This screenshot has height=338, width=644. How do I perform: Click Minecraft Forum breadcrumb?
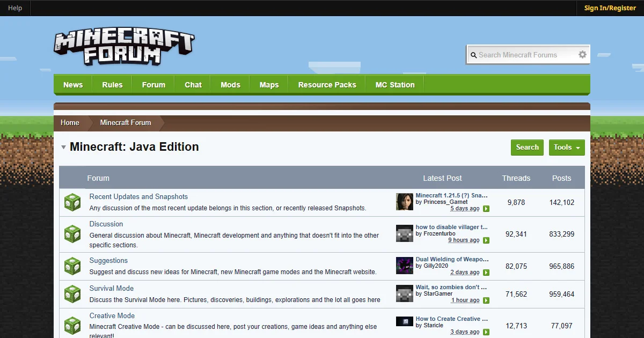click(126, 122)
